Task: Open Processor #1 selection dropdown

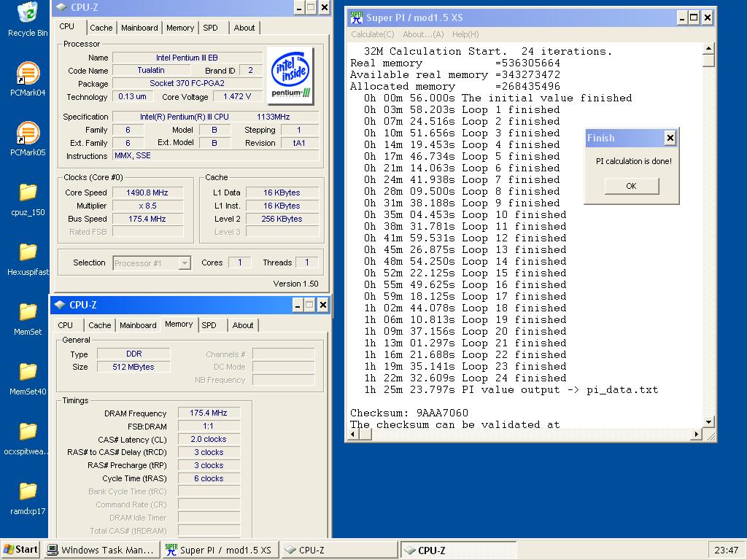Action: point(152,262)
